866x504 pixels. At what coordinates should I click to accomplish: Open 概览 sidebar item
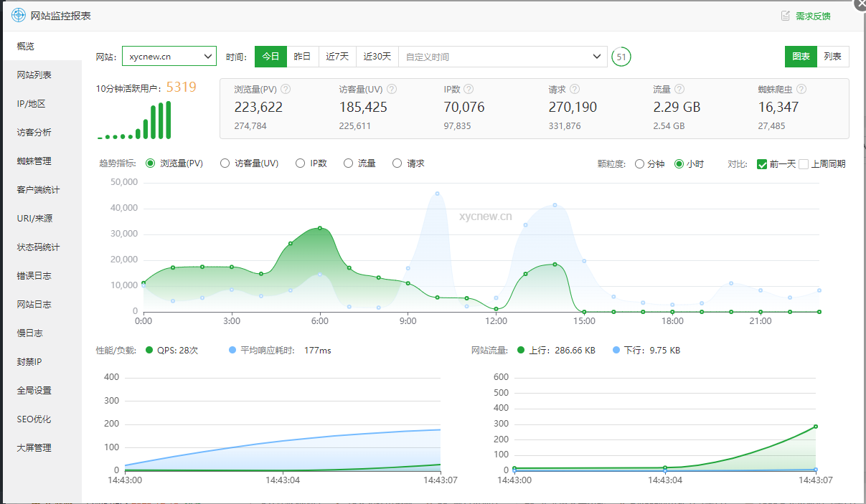[x=42, y=46]
